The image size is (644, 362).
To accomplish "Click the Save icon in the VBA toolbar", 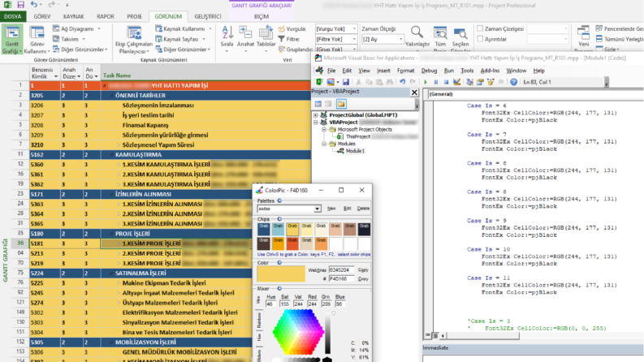I will coord(346,82).
